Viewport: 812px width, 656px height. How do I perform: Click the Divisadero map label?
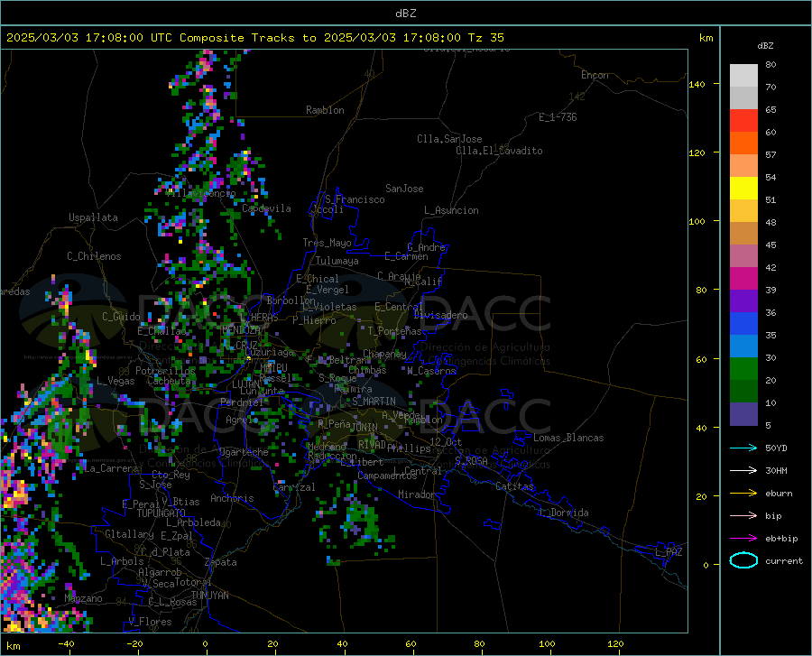pyautogui.click(x=440, y=315)
